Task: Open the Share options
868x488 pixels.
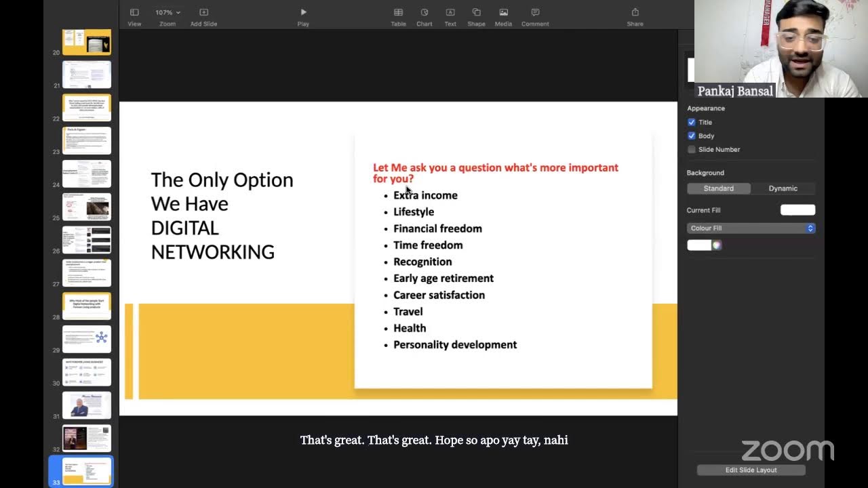Action: click(635, 17)
